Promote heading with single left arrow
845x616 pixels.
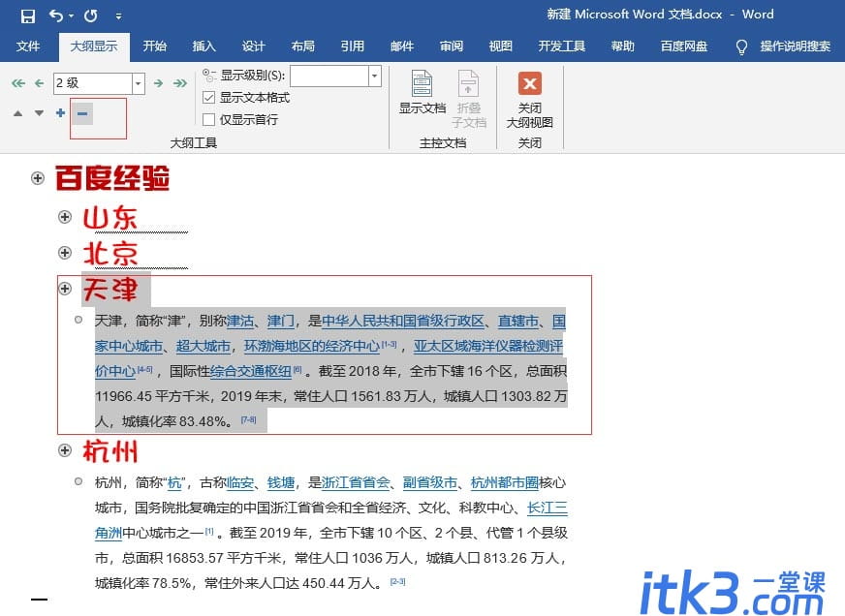tap(40, 83)
